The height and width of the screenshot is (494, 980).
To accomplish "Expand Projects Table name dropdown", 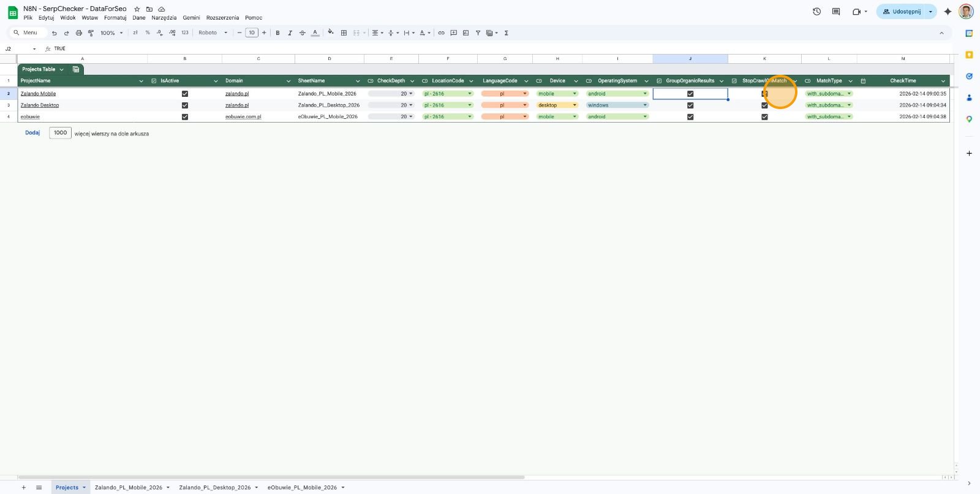I will (x=62, y=69).
